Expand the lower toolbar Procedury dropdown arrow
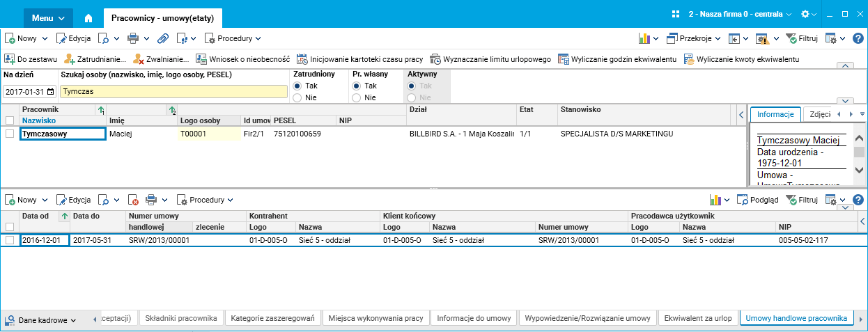 tap(229, 200)
